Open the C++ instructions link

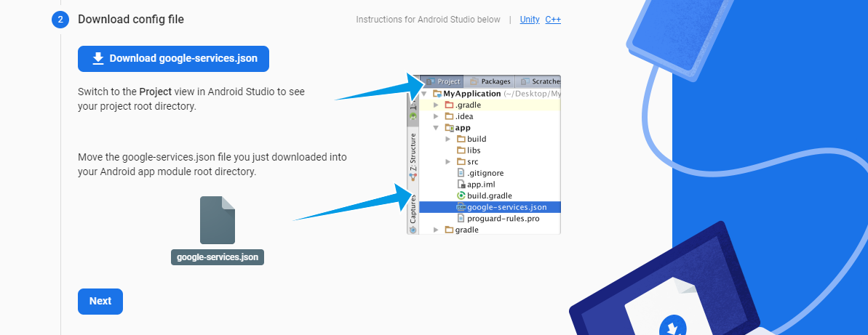pos(553,20)
